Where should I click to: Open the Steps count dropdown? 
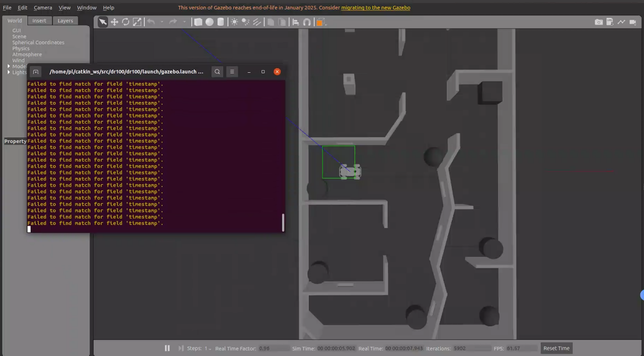point(208,348)
